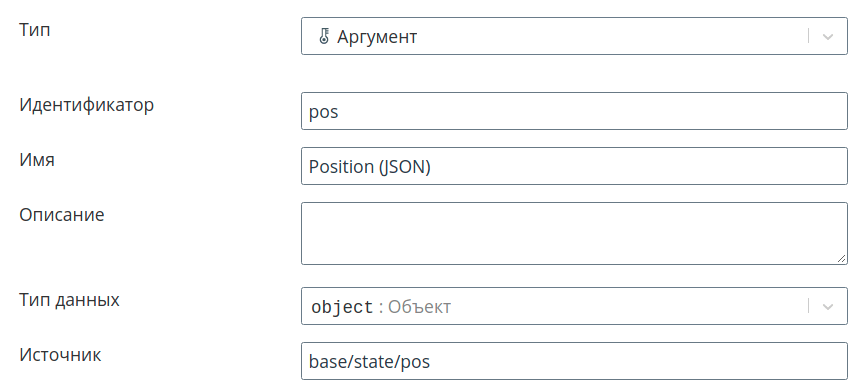Focus the empty Описание text area
Screen dimensions: 864x392
[x=574, y=233]
